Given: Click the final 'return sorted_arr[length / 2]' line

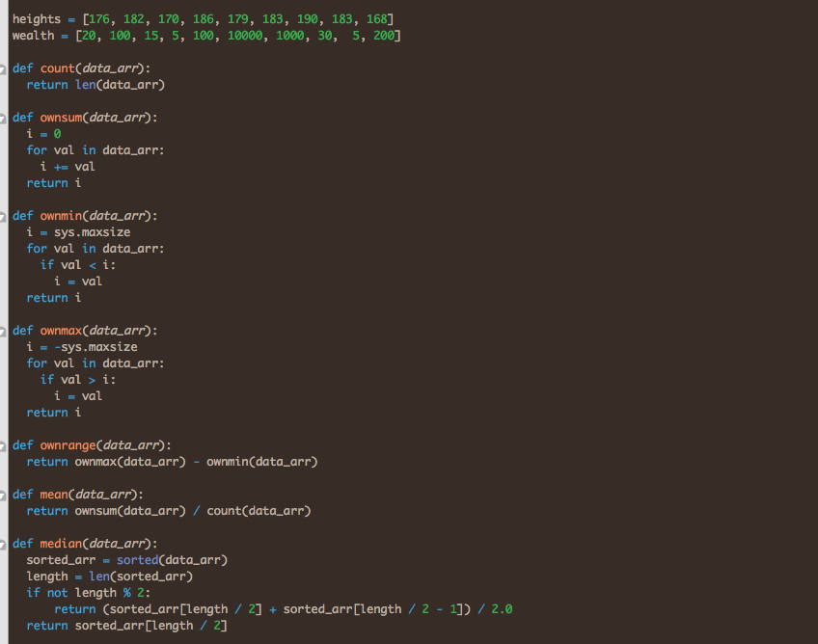Looking at the screenshot, I should point(126,626).
